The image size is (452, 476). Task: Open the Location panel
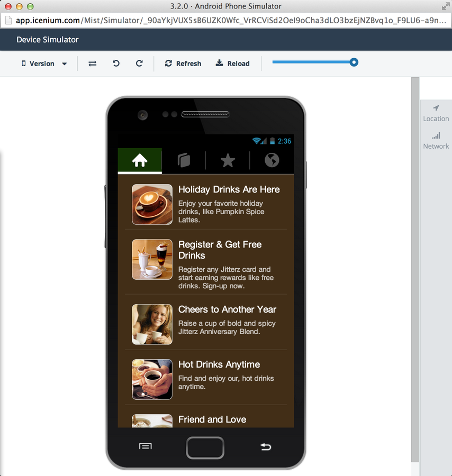coord(436,114)
